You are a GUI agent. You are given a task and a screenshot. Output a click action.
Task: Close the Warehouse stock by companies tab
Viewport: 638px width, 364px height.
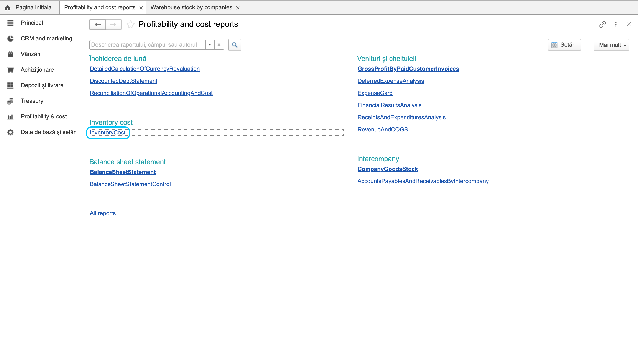[238, 8]
